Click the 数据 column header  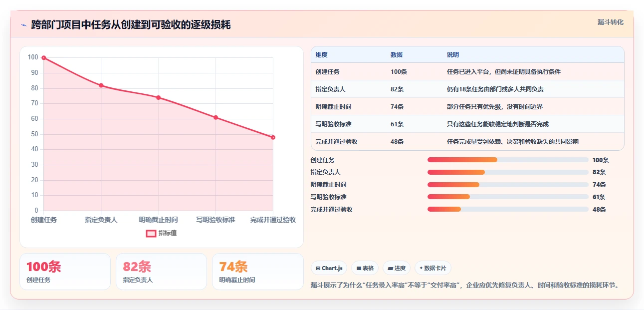397,55
